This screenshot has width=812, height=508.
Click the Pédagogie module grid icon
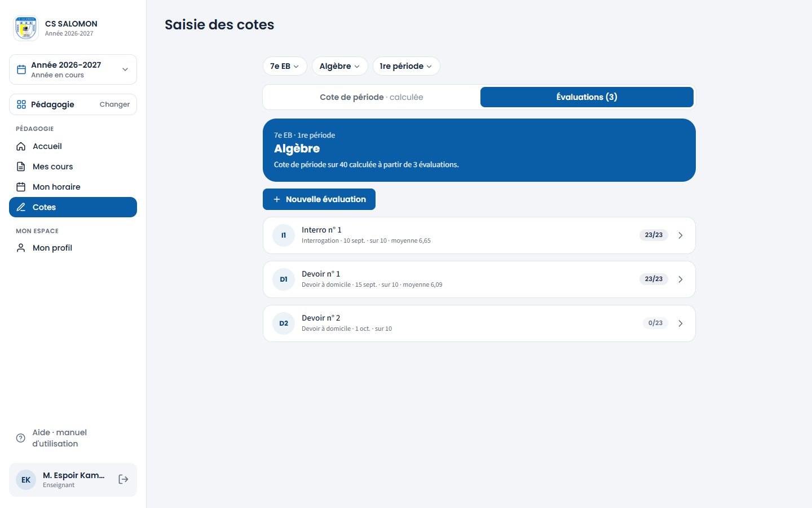[x=21, y=104]
